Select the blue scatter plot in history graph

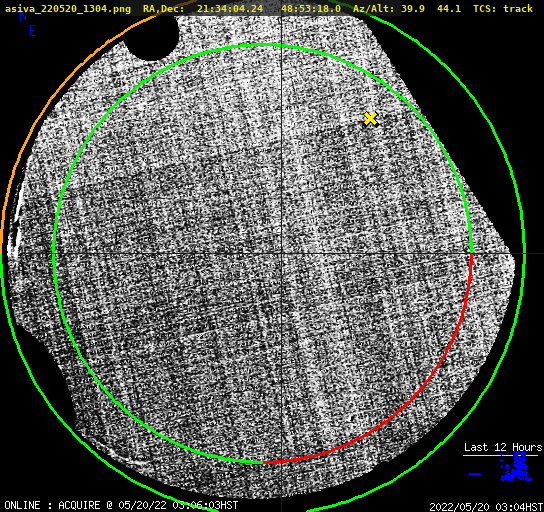click(x=516, y=467)
